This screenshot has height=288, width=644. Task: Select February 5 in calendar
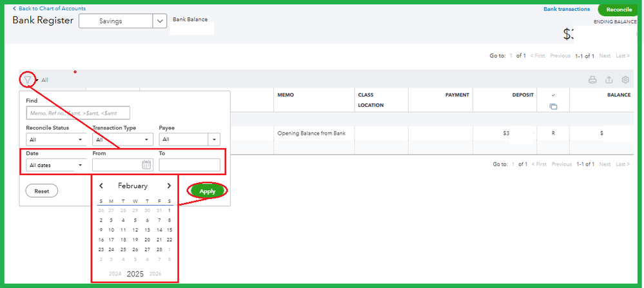coord(135,220)
